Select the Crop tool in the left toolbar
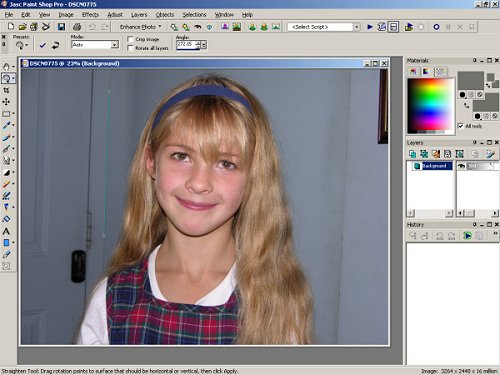The width and height of the screenshot is (500, 375). [x=6, y=90]
